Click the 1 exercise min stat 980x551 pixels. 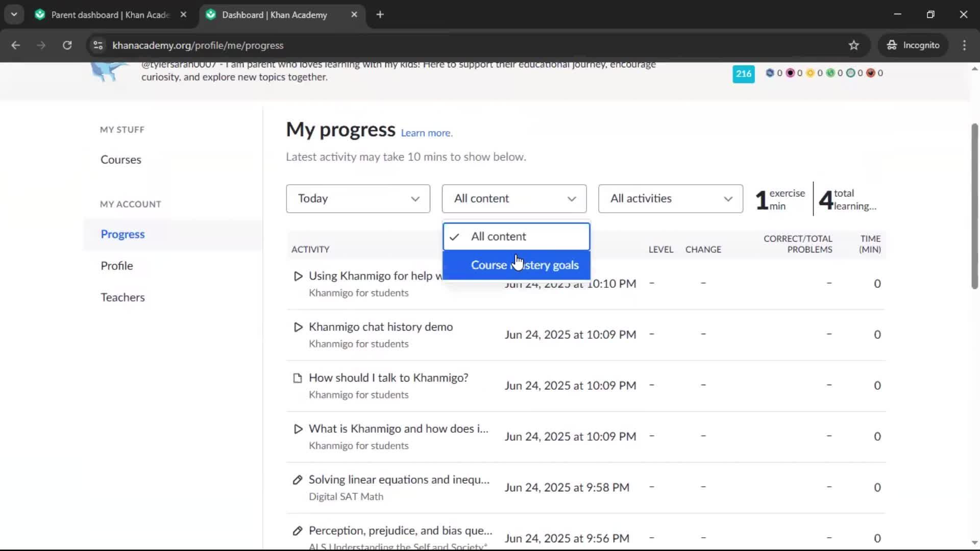[x=780, y=199]
